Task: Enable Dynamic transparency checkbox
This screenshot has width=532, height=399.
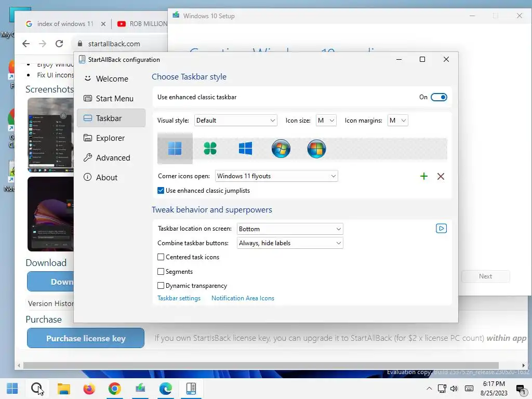Action: 161,286
